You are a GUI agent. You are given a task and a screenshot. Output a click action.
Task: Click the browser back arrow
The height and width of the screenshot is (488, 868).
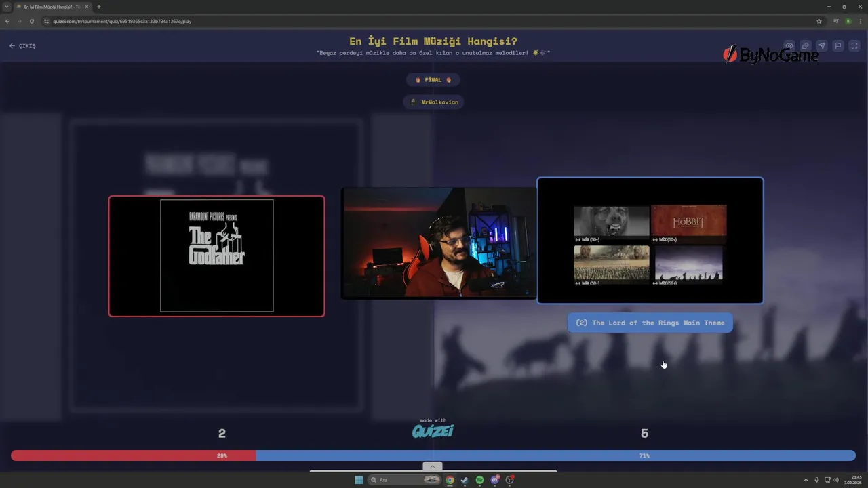(7, 21)
